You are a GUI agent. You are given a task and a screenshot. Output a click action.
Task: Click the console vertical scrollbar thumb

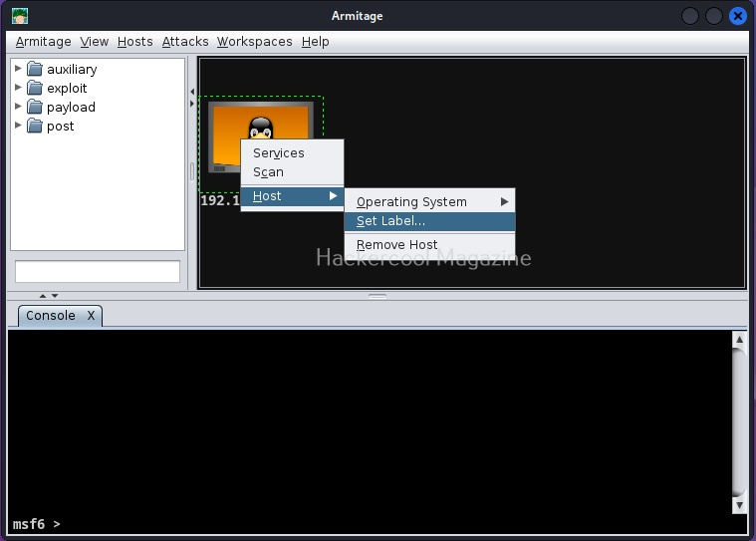click(739, 421)
